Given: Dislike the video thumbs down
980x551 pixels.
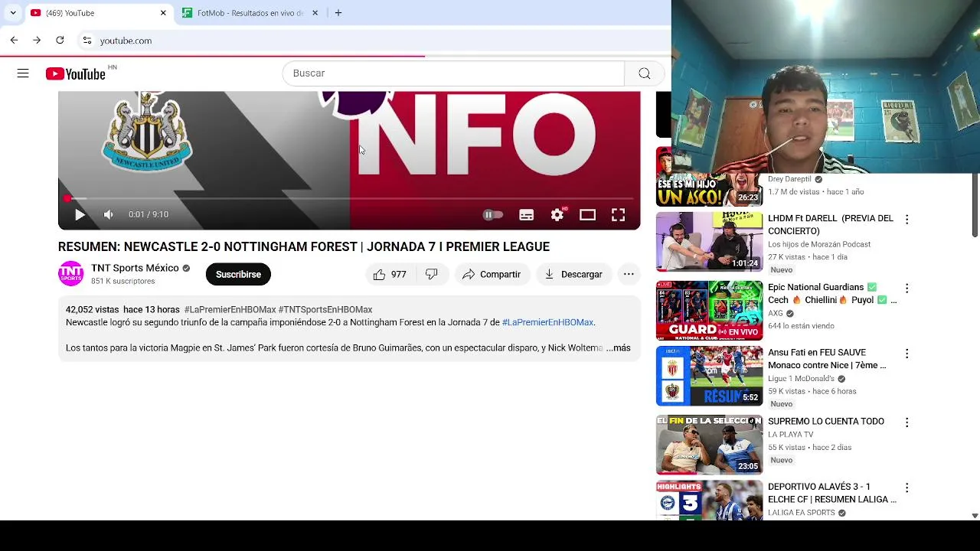Looking at the screenshot, I should (x=432, y=274).
